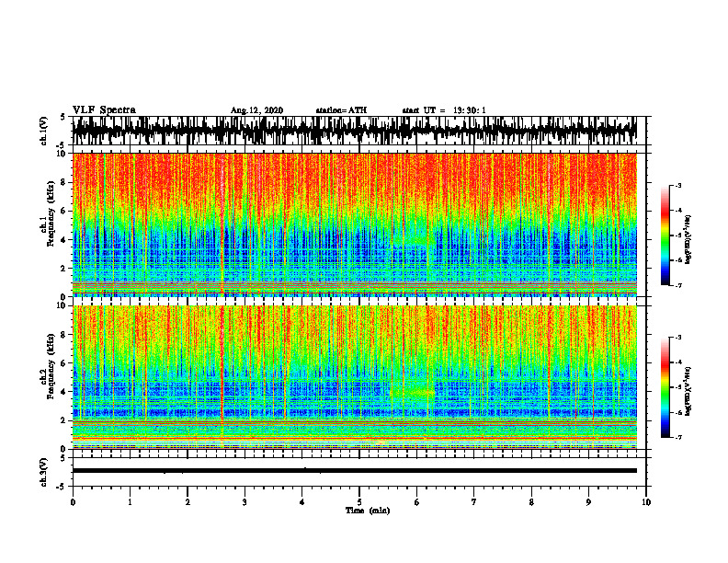Click the "VLF Spectra" plot title
The height and width of the screenshot is (563, 728).
pyautogui.click(x=104, y=110)
